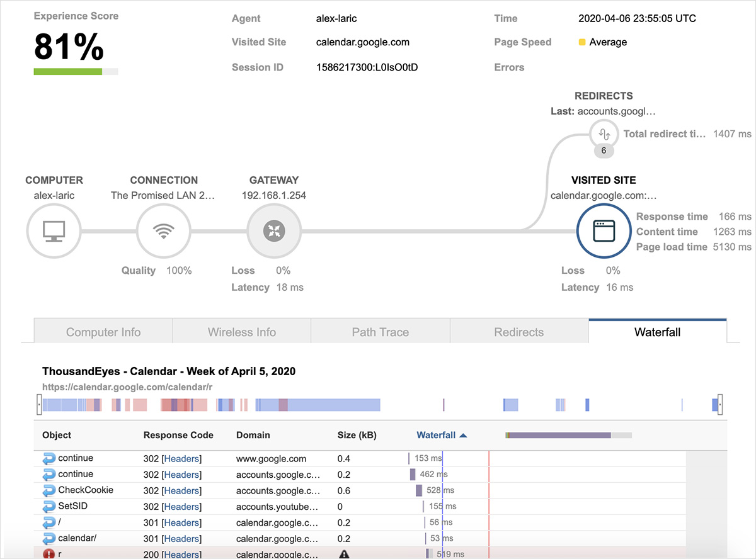This screenshot has height=559, width=756.
Task: Click the 528 ms CheckCookie waterfall bar
Action: tap(419, 490)
